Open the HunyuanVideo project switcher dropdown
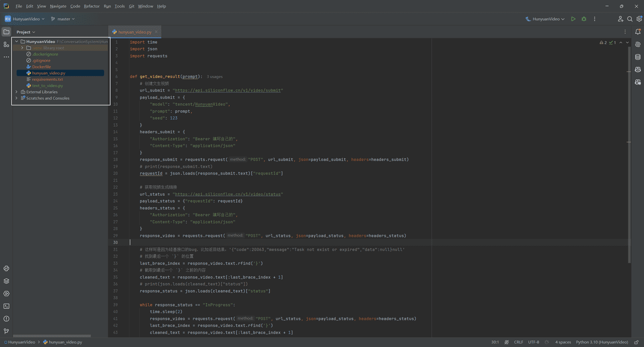Viewport: 644px width, 347px height. point(25,19)
